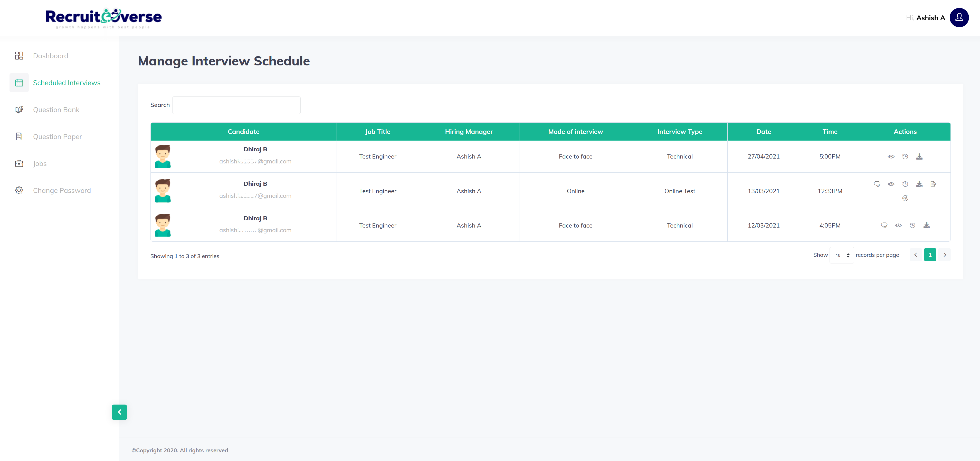Viewport: 980px width, 461px height.
Task: Open the records per page dropdown
Action: tap(842, 255)
